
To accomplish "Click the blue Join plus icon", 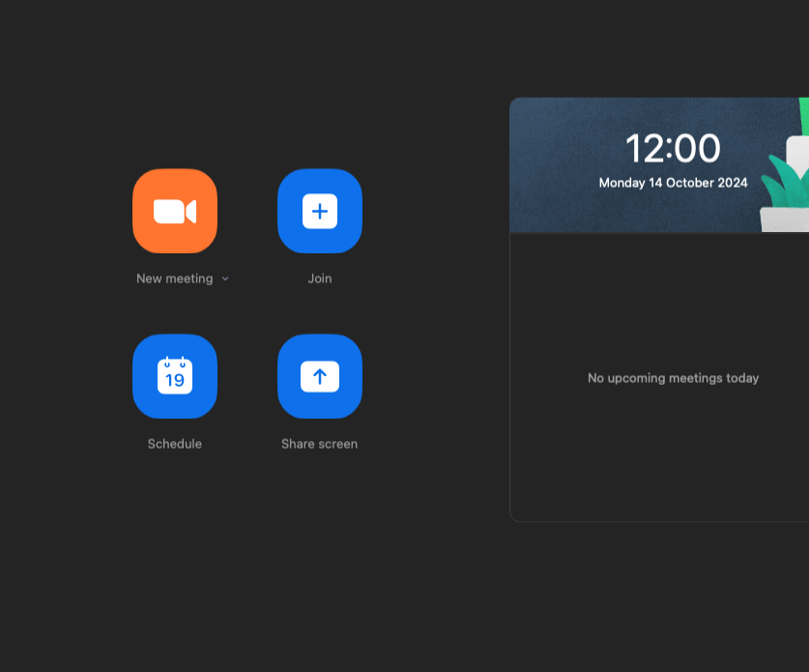I will point(320,211).
